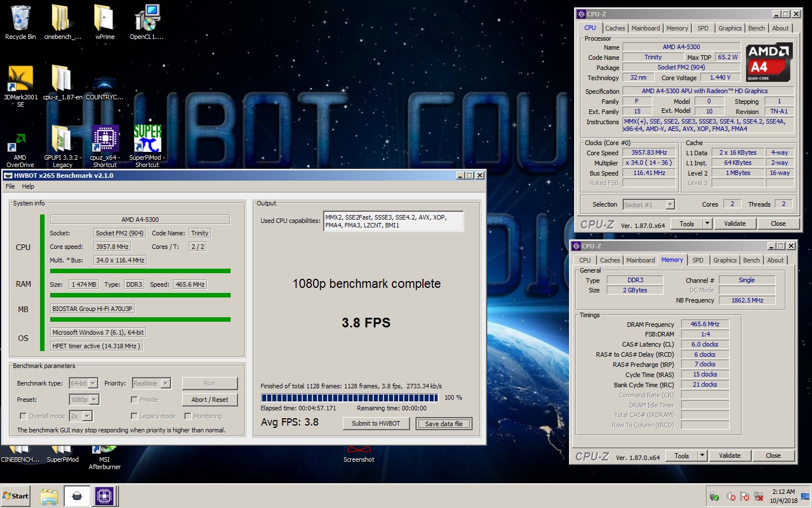
Task: Click the Close button in lower CPU-Z
Action: coord(773,456)
